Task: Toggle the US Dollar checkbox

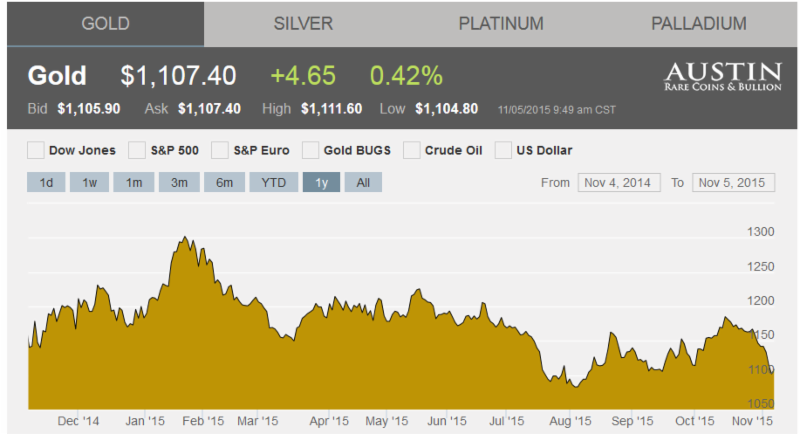Action: pos(504,151)
